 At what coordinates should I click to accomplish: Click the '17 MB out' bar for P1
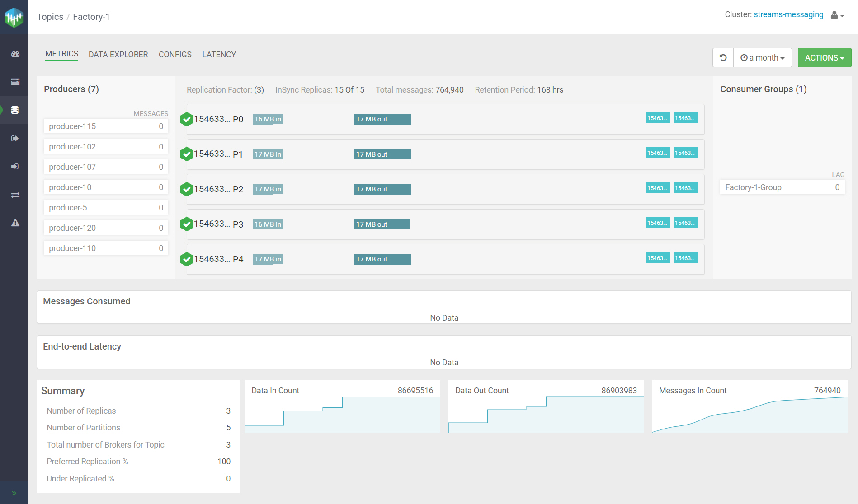[x=382, y=154]
